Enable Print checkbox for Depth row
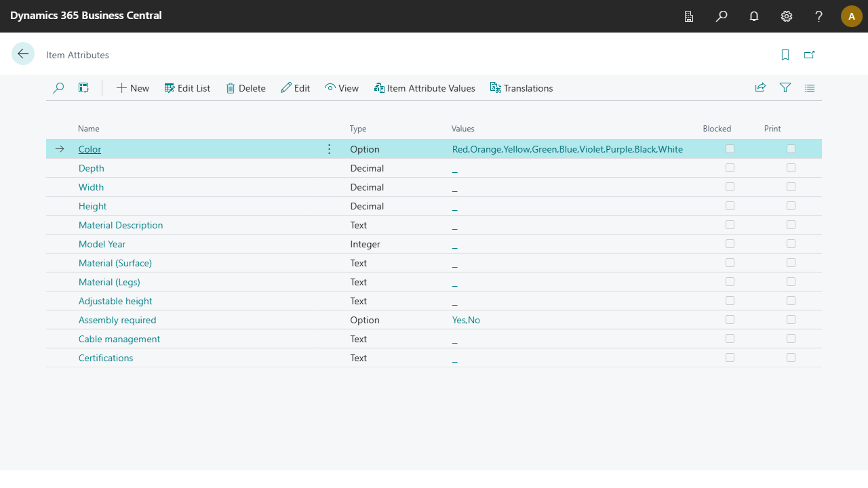 click(791, 168)
